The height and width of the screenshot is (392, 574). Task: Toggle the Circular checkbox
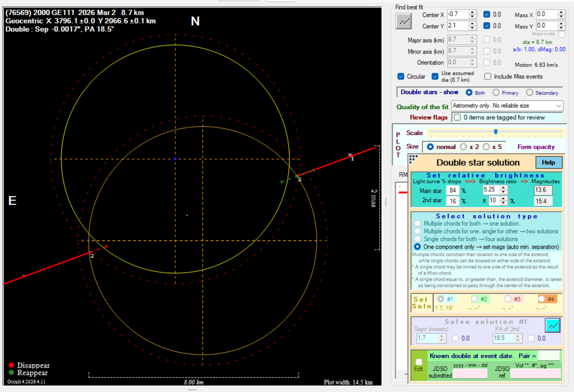[401, 77]
